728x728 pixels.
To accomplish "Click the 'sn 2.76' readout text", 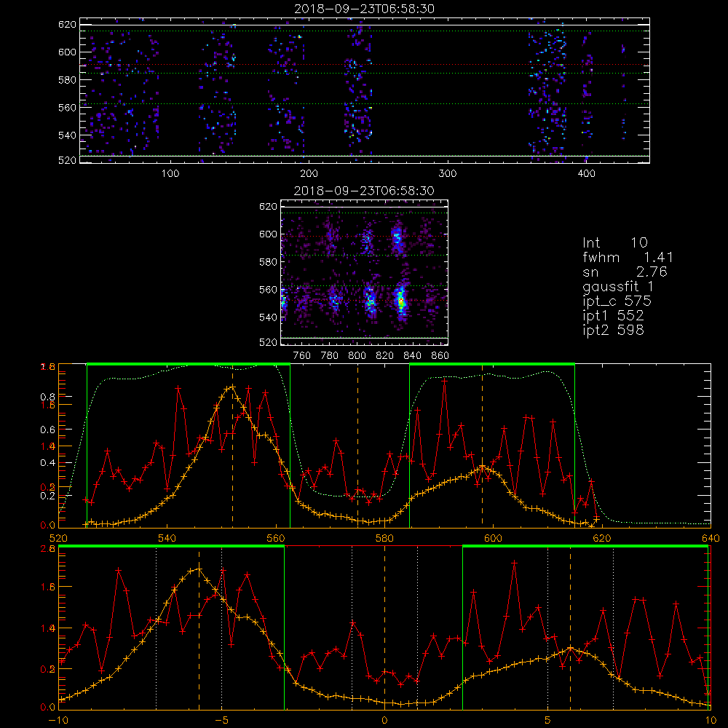I will click(625, 272).
